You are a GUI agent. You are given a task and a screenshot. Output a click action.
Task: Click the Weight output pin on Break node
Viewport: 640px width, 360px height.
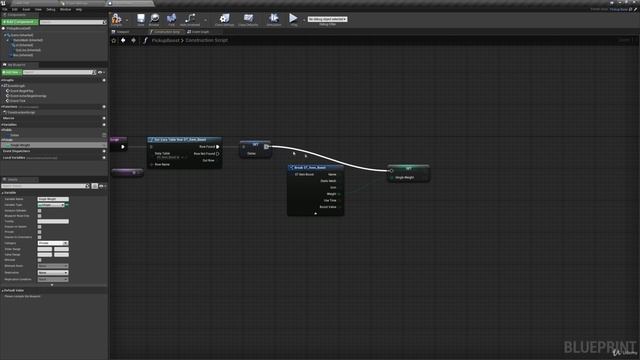click(339, 194)
